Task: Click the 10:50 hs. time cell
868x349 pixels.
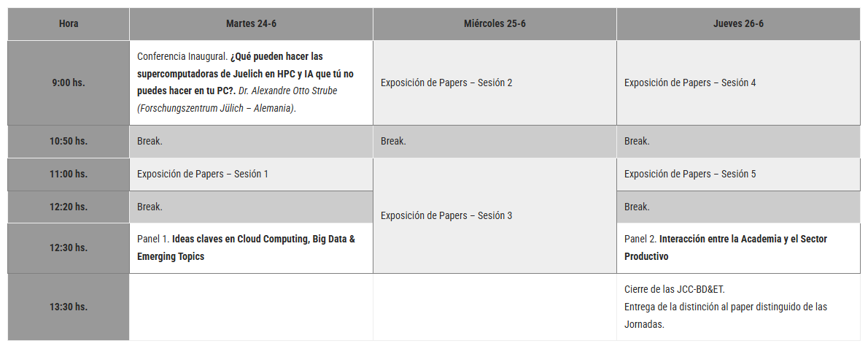Action: coord(69,141)
